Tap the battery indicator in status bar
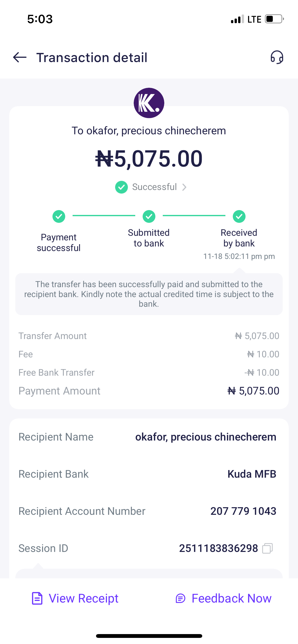 point(274,19)
